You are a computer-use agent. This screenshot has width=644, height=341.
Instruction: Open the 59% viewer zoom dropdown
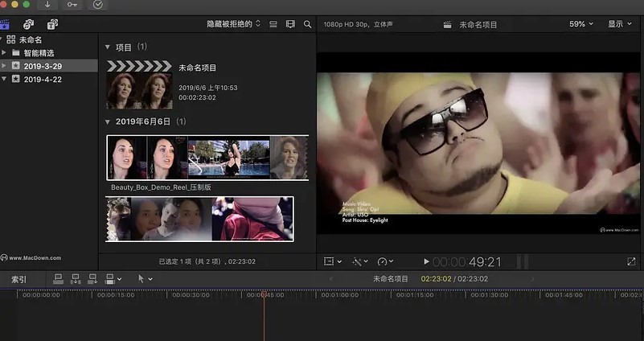point(580,24)
